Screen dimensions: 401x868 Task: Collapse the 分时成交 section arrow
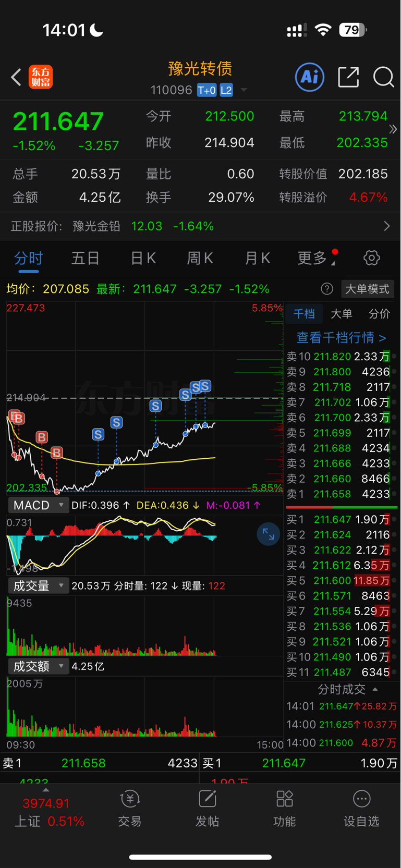click(375, 689)
